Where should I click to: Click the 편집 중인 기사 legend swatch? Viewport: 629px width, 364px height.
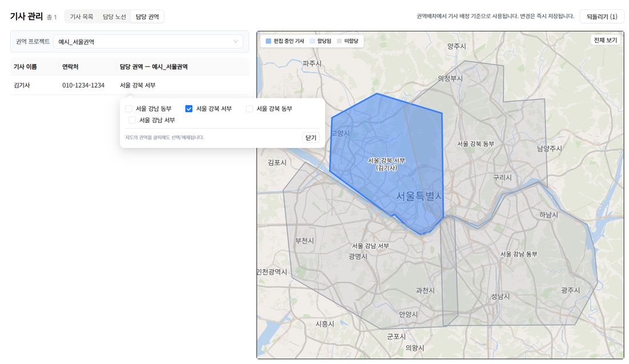[x=268, y=41]
